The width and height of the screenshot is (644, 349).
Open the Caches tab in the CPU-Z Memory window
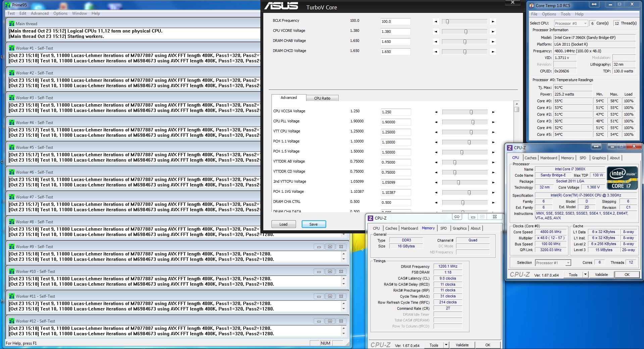tap(391, 228)
